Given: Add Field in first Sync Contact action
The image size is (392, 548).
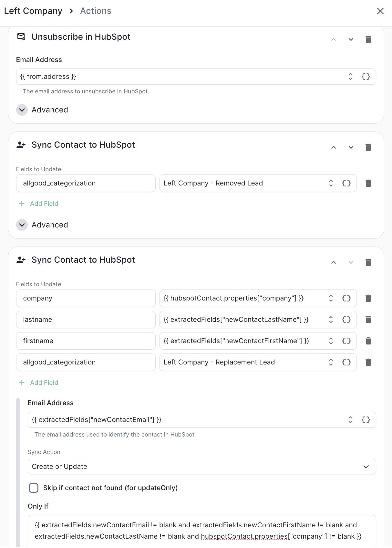Looking at the screenshot, I should (x=39, y=204).
